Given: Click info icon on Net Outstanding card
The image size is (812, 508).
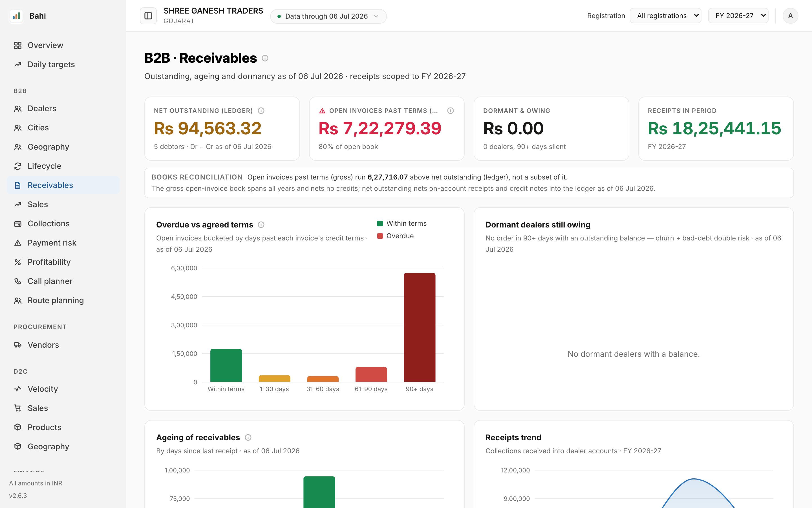Looking at the screenshot, I should pyautogui.click(x=261, y=111).
